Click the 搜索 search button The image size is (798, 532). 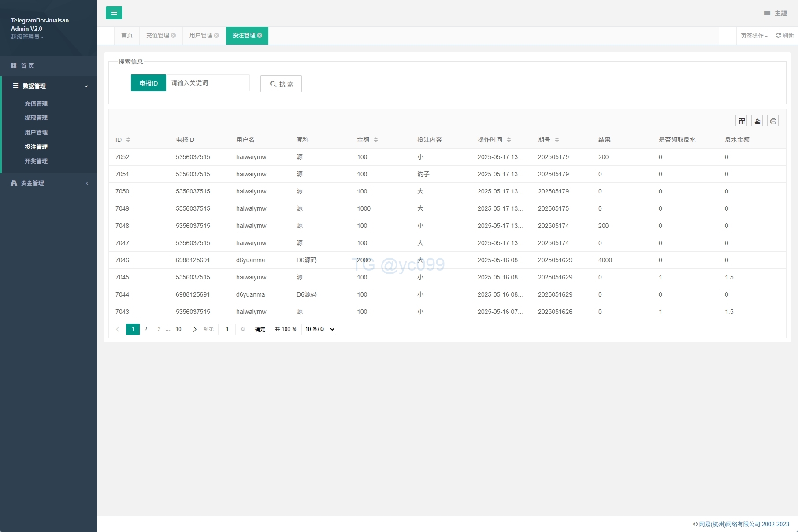[281, 84]
